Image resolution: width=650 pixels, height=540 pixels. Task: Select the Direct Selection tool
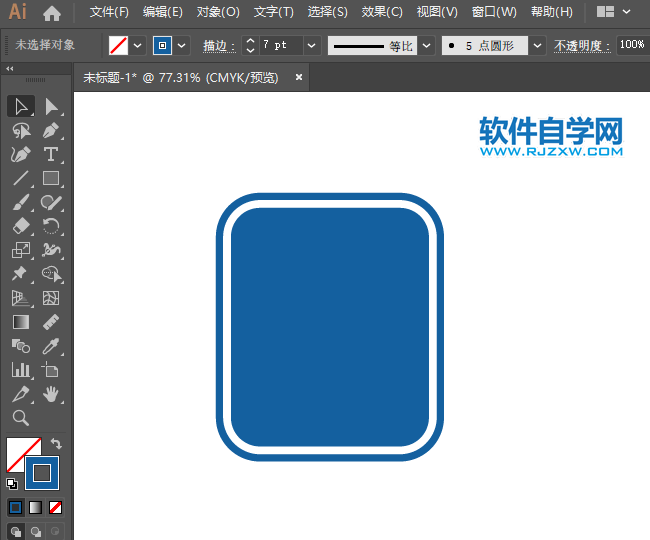click(x=51, y=106)
